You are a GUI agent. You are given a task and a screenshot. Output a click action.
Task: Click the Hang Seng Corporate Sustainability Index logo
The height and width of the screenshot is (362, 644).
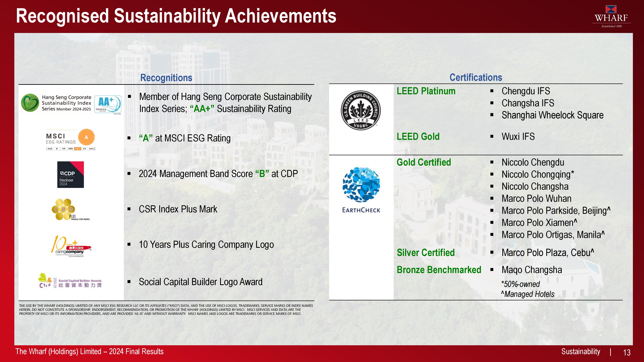[x=56, y=103]
